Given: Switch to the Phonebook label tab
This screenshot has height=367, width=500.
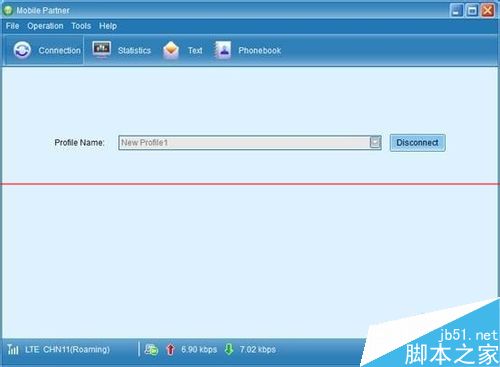Looking at the screenshot, I should (260, 50).
